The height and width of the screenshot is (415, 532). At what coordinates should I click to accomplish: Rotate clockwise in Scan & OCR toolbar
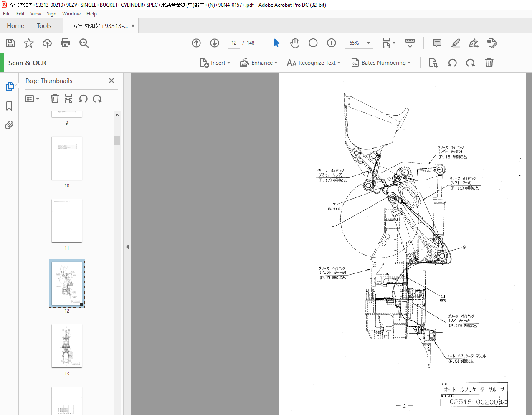(471, 63)
